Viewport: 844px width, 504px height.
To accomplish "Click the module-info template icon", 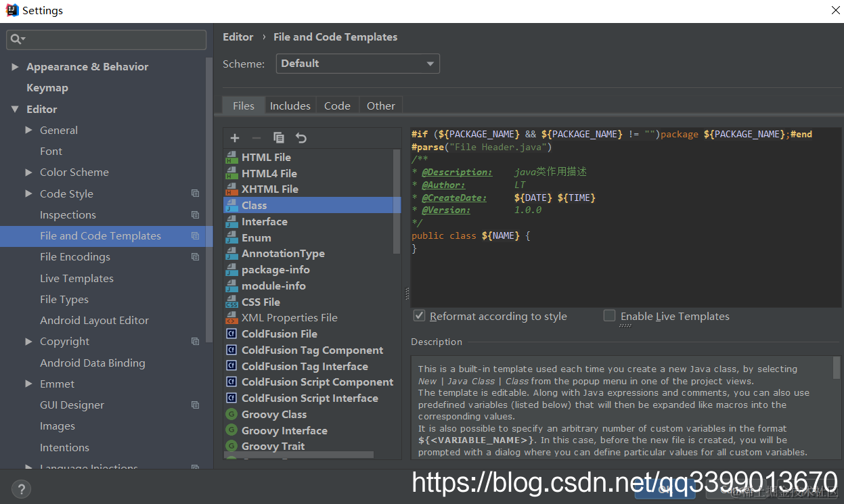I will 231,286.
